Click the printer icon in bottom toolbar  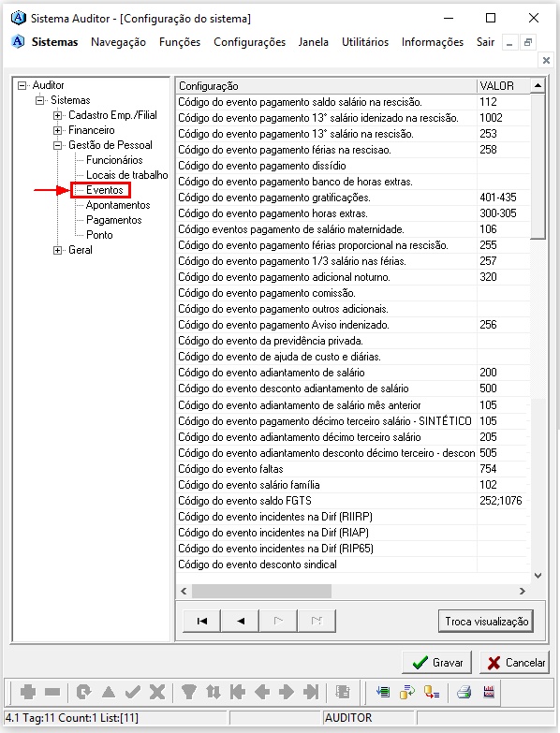pos(464,692)
